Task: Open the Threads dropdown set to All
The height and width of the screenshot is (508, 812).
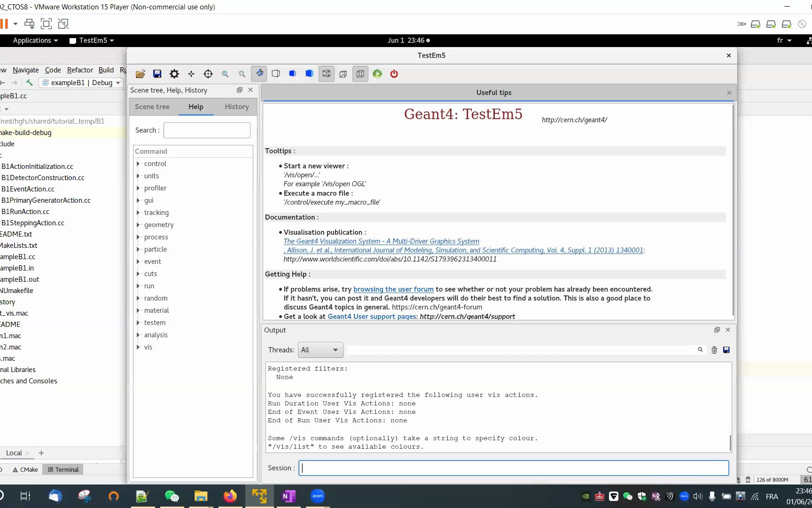Action: [320, 350]
